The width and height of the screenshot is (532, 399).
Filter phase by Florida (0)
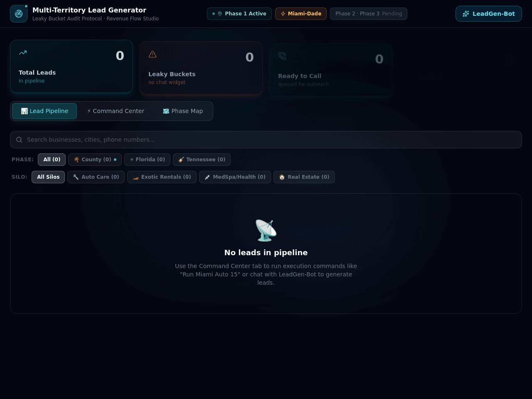[x=147, y=160]
